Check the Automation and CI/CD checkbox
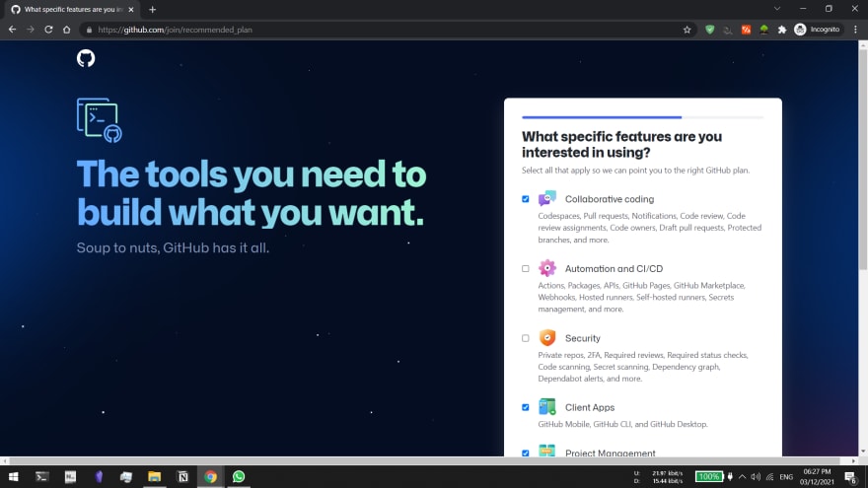Viewport: 868px width, 488px height. point(526,269)
